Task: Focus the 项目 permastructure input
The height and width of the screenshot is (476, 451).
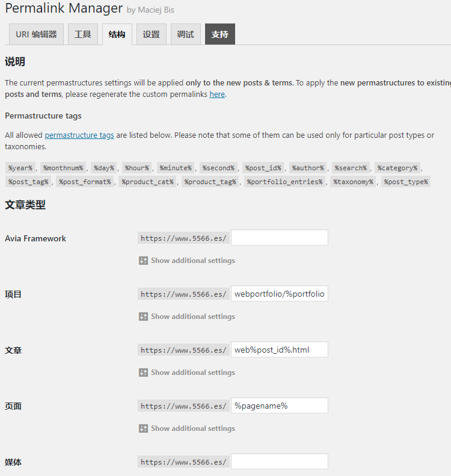Action: click(x=280, y=294)
